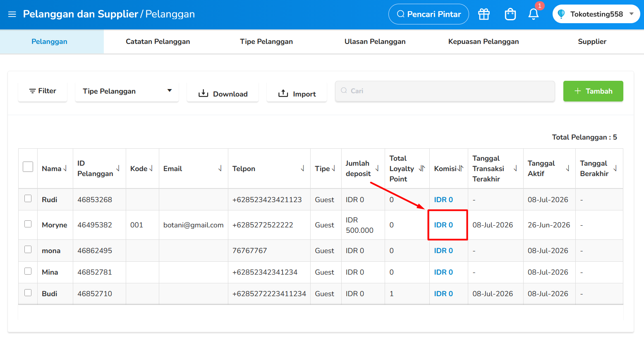
Task: Import customer data
Action: 297,92
